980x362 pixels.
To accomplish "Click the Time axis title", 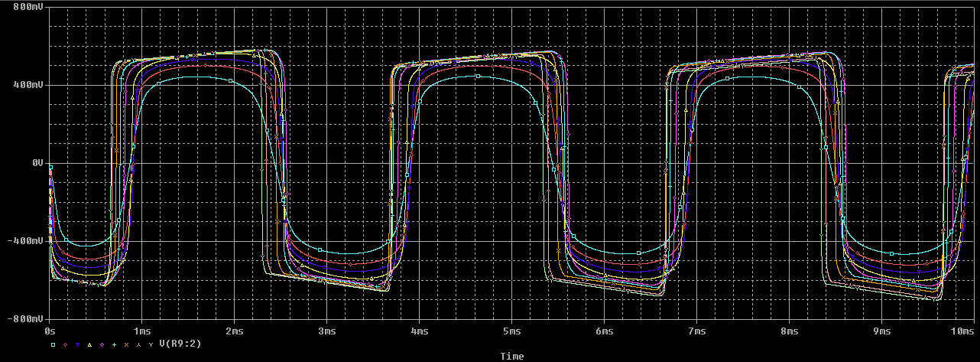I will [511, 356].
